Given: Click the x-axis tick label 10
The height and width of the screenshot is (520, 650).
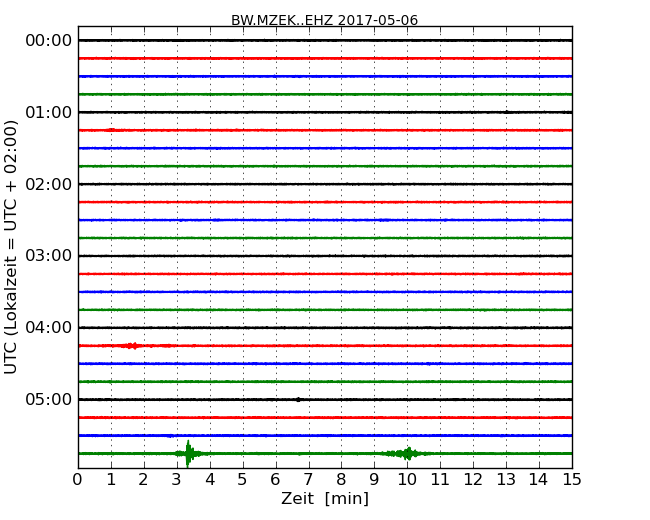Looking at the screenshot, I should pos(407,480).
